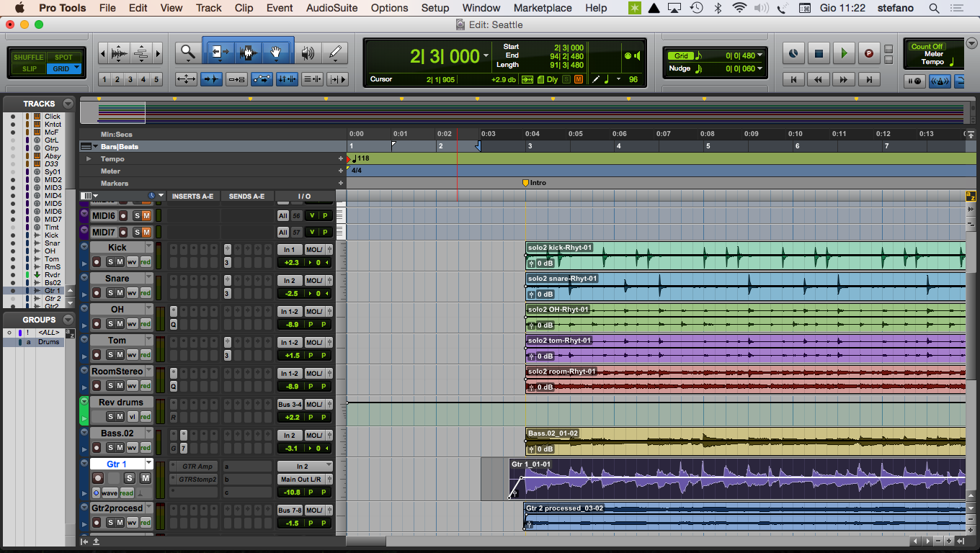Image resolution: width=980 pixels, height=553 pixels.
Task: Open the Groups list menu
Action: [x=68, y=320]
